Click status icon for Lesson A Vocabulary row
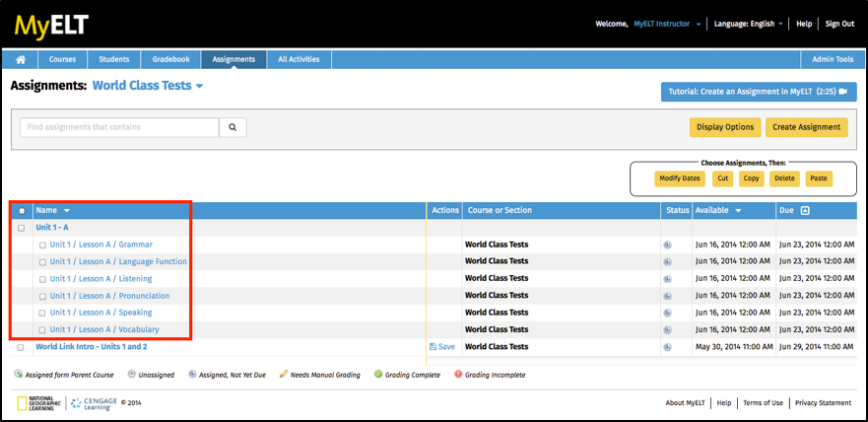 [668, 329]
